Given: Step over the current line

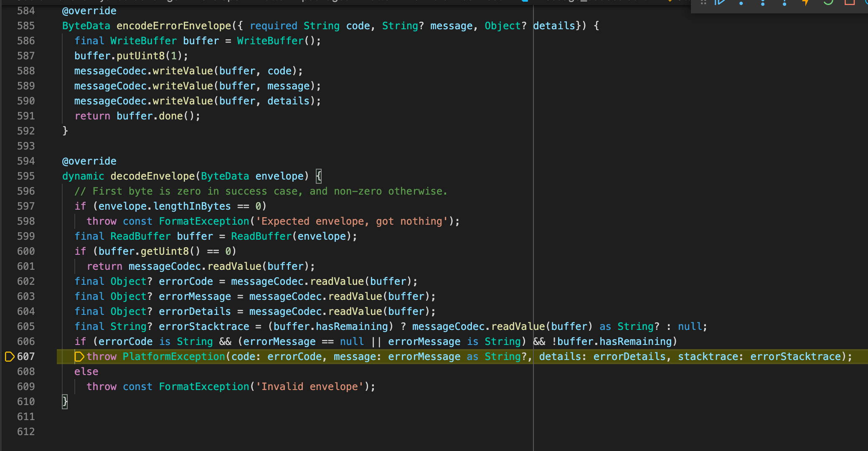Looking at the screenshot, I should [741, 3].
